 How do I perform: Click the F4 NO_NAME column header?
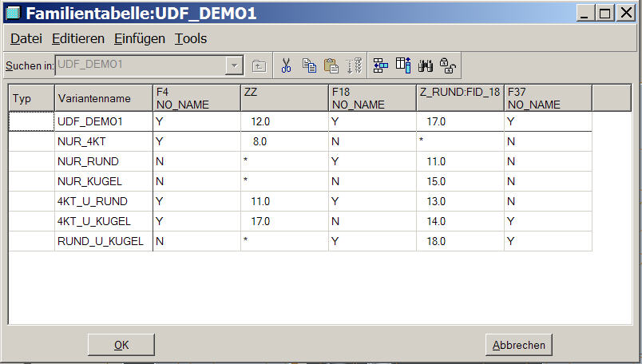196,98
